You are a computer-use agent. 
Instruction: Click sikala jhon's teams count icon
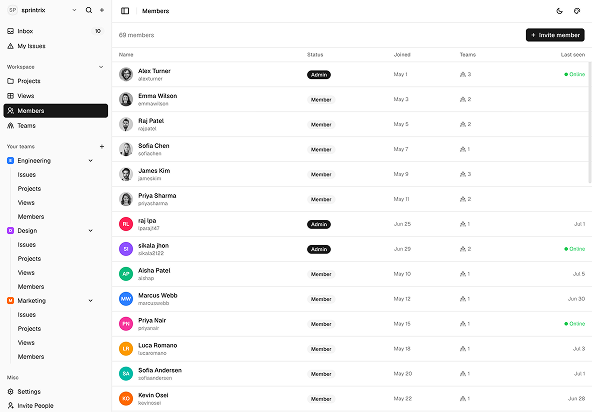[x=462, y=249]
